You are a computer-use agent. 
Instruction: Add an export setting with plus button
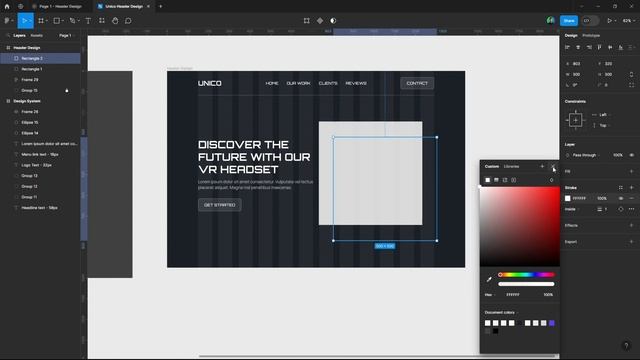[631, 242]
